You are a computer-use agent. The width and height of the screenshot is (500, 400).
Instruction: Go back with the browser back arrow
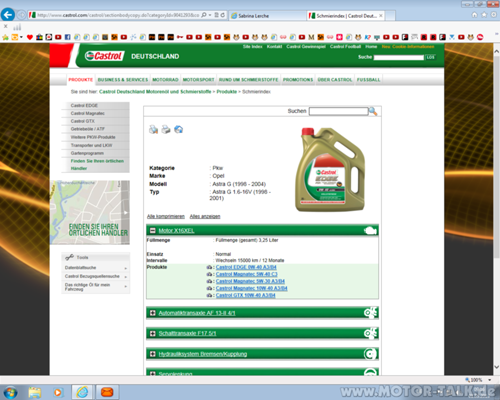[x=8, y=15]
